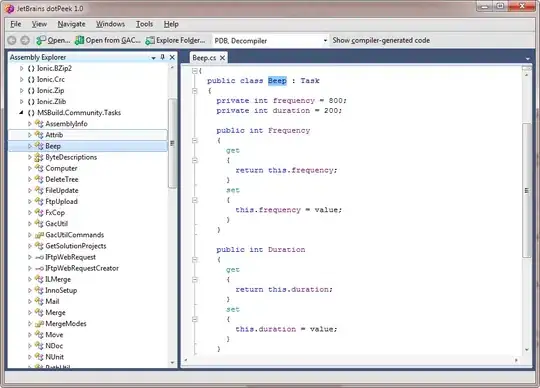The image size is (540, 388).
Task: Collapse the MSBuild.Community.Tasks namespace
Action: tap(21, 113)
